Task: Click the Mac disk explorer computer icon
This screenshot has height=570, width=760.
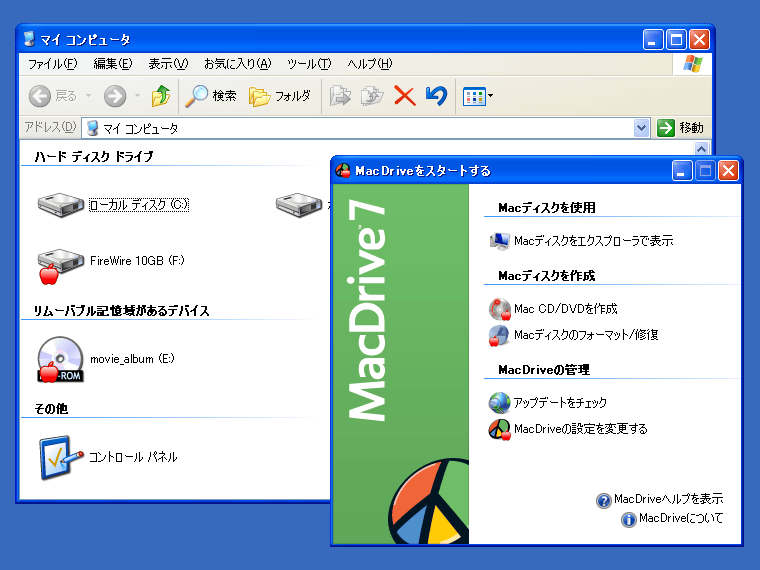Action: click(499, 241)
